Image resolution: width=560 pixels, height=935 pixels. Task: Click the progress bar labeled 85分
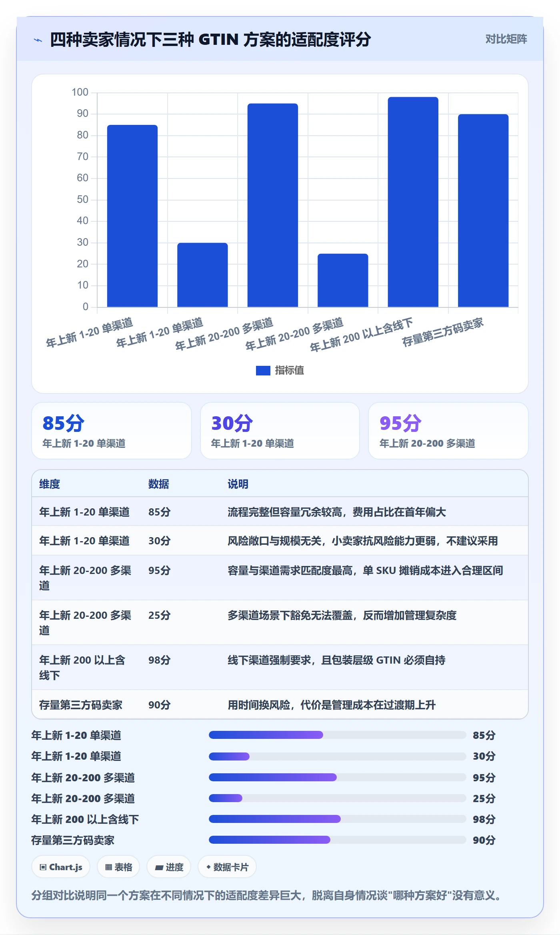tap(338, 735)
